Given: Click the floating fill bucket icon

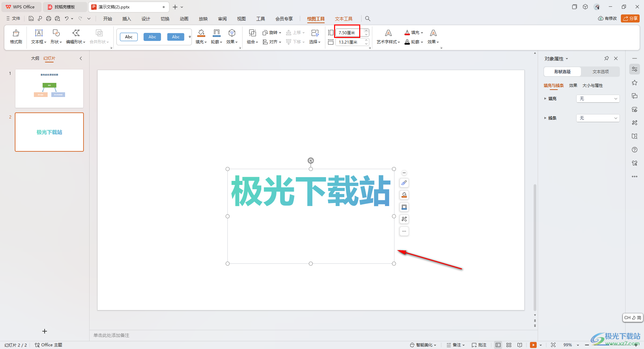Looking at the screenshot, I should (x=404, y=195).
